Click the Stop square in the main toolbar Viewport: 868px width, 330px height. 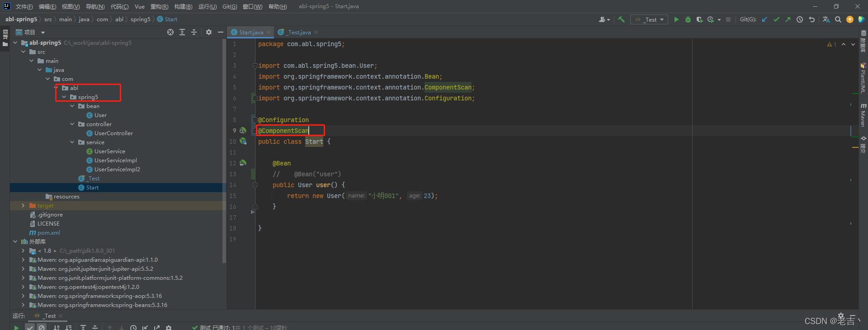point(728,19)
